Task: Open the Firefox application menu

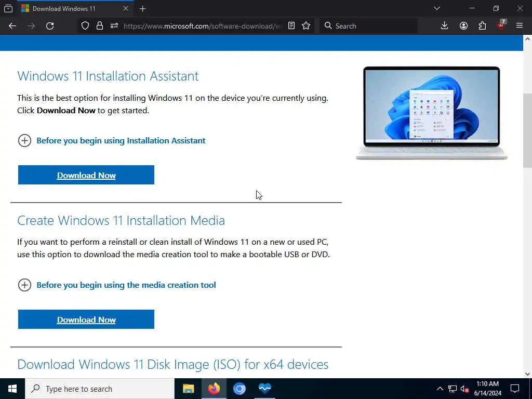Action: 520,26
